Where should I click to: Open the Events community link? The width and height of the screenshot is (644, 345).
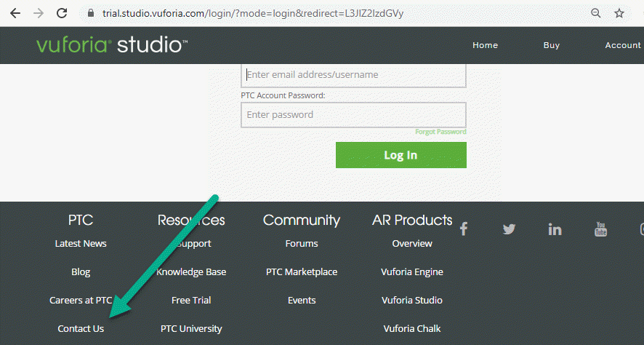[302, 300]
